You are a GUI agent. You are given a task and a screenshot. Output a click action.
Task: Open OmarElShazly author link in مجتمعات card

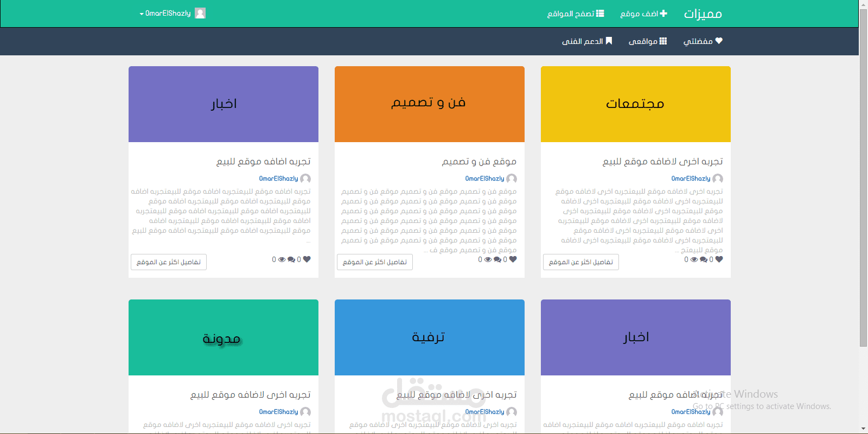point(691,178)
